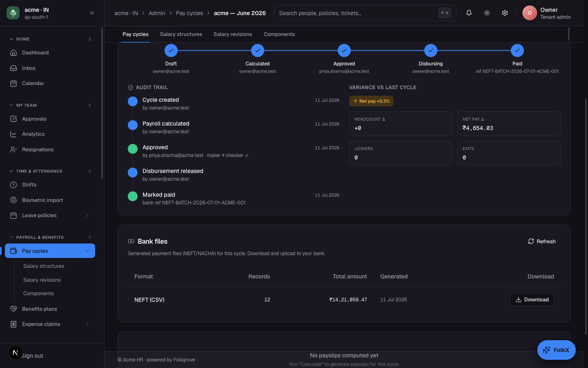Open the notifications bell icon

pos(469,13)
